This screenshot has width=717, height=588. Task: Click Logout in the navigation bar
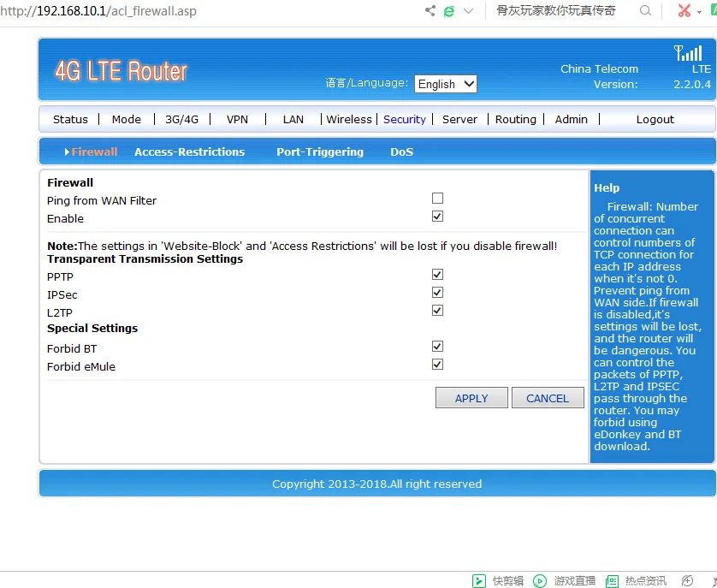[x=655, y=119]
